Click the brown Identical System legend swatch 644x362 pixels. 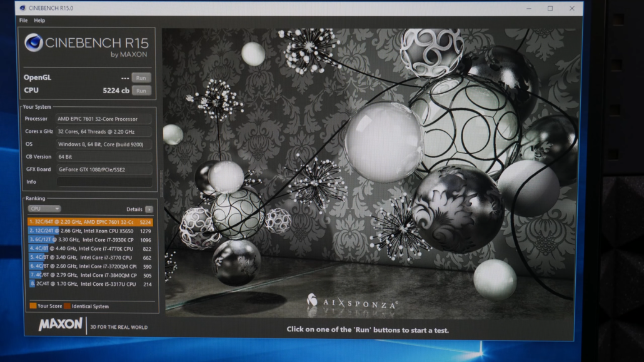[67, 306]
